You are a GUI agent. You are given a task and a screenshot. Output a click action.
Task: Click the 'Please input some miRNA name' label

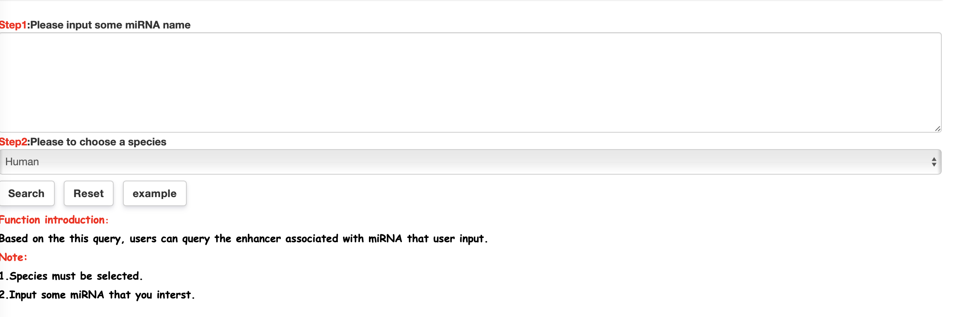(x=110, y=25)
